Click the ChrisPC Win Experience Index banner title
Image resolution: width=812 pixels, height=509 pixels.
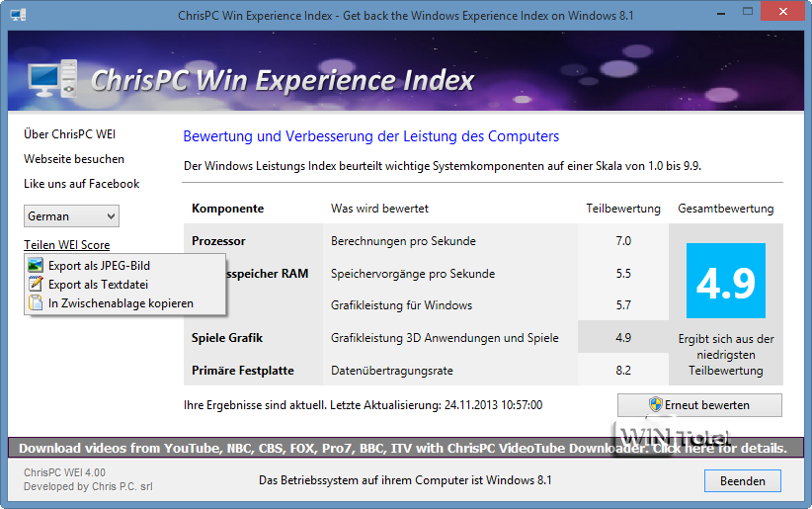(283, 80)
